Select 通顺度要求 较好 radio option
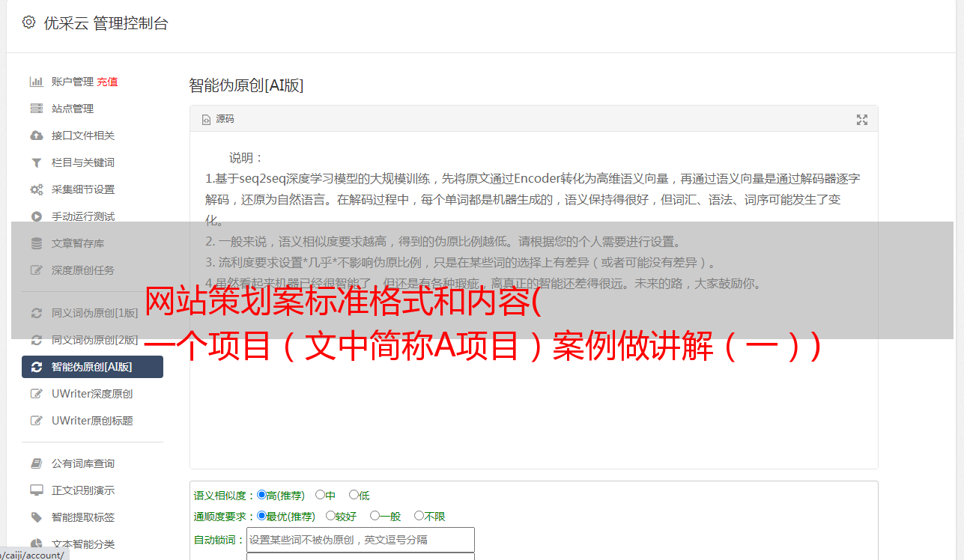This screenshot has width=964, height=560. click(330, 516)
